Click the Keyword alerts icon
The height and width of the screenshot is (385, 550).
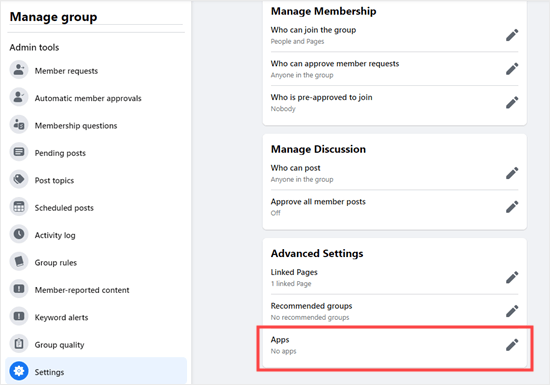pyautogui.click(x=19, y=316)
